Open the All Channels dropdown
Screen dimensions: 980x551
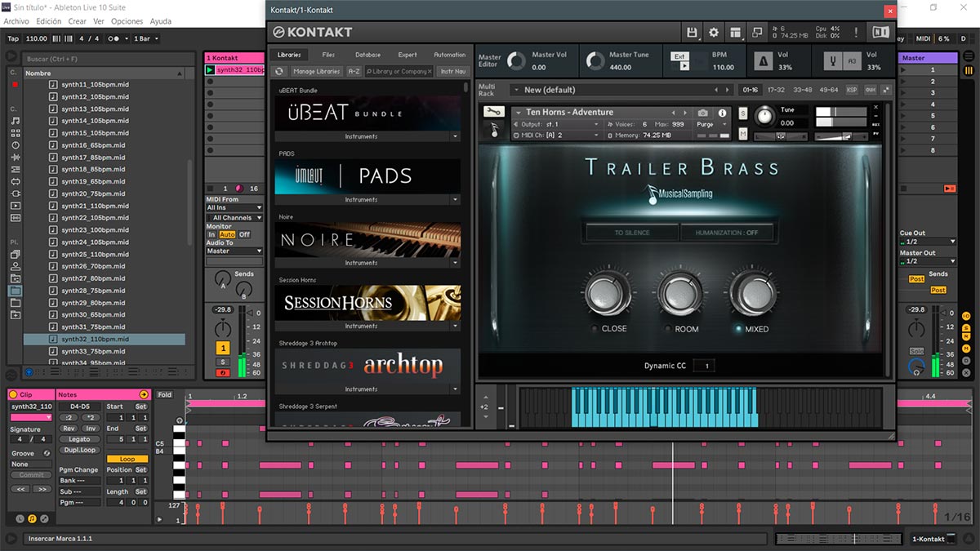coord(234,218)
